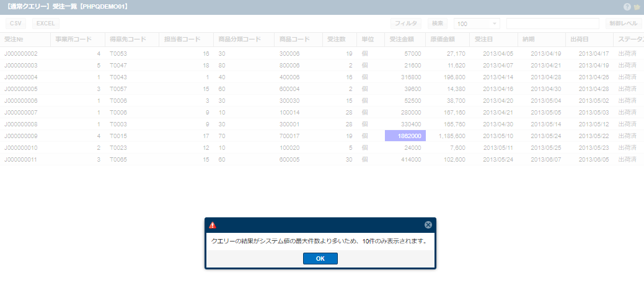644x283 pixels.
Task: Click cost amount 27,170
Action: [456, 54]
